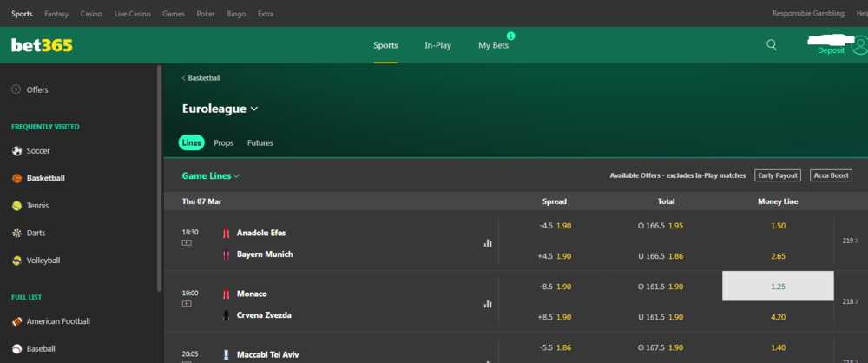
Task: Select Maccabi Tel Aviv money line 1.40
Action: 778,347
